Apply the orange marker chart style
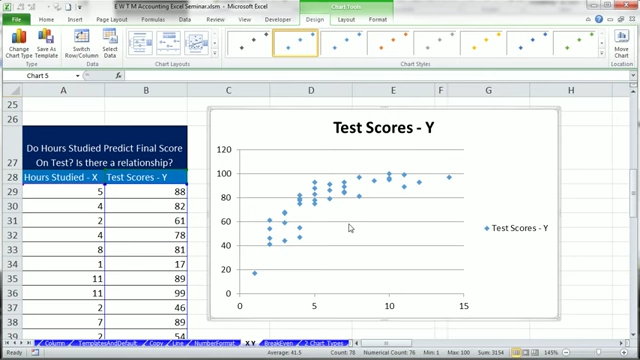The height and width of the screenshot is (360, 640). [x=389, y=43]
